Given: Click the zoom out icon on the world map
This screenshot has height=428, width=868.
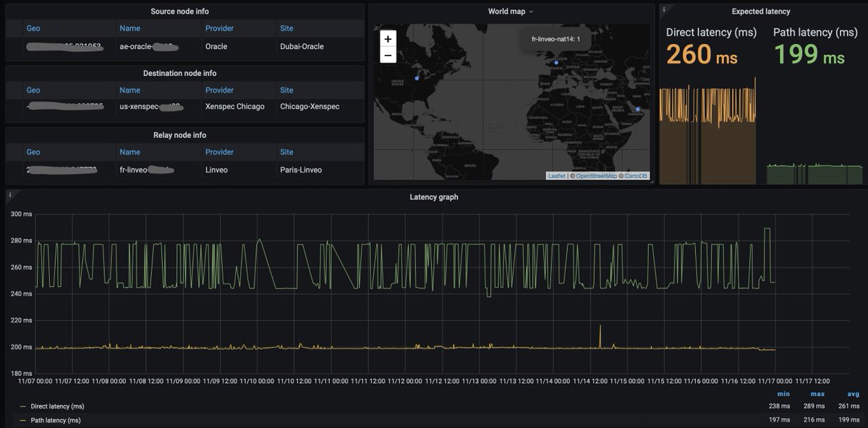Looking at the screenshot, I should coord(388,54).
